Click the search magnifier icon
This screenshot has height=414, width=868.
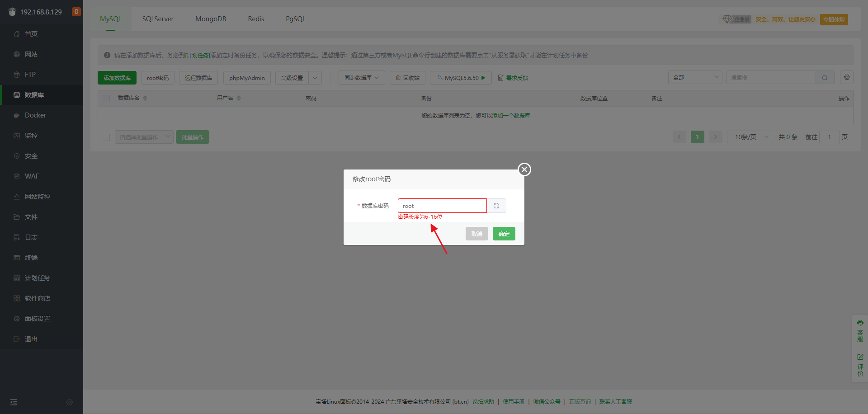(x=825, y=78)
